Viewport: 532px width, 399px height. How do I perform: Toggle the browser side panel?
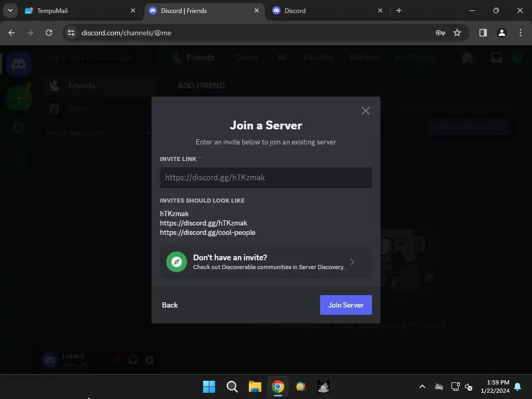pos(483,33)
